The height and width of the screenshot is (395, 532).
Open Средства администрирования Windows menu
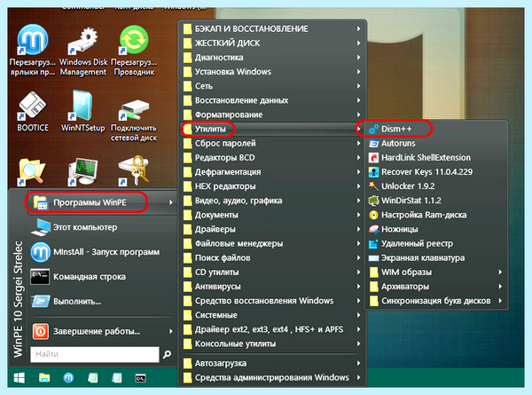point(272,377)
